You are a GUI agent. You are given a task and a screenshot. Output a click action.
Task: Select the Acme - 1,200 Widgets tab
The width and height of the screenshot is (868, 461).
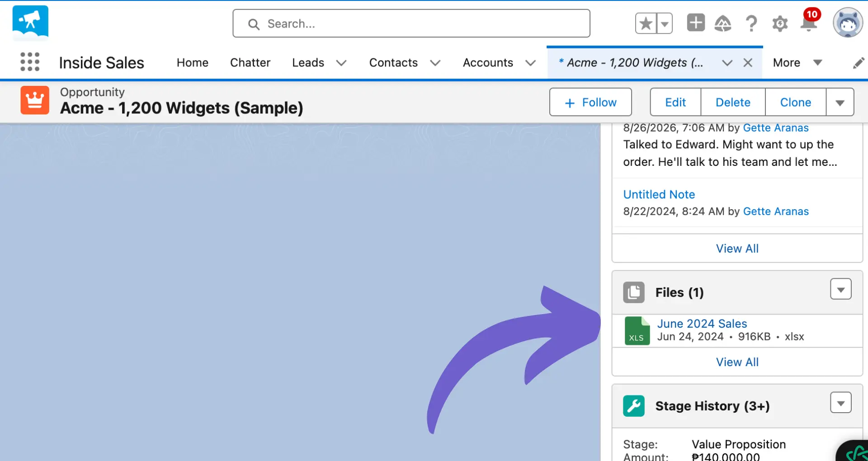(x=632, y=63)
